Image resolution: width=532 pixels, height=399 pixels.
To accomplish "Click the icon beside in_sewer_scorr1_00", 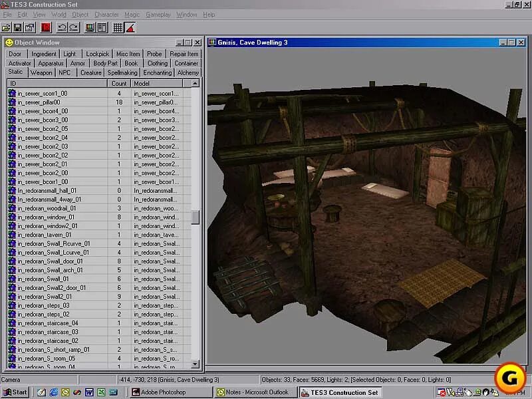I will pyautogui.click(x=12, y=93).
